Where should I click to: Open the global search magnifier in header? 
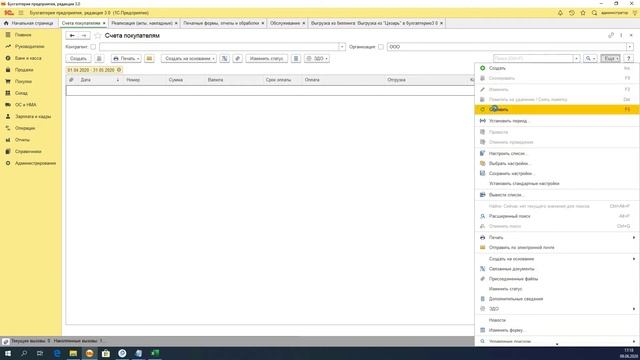click(594, 13)
